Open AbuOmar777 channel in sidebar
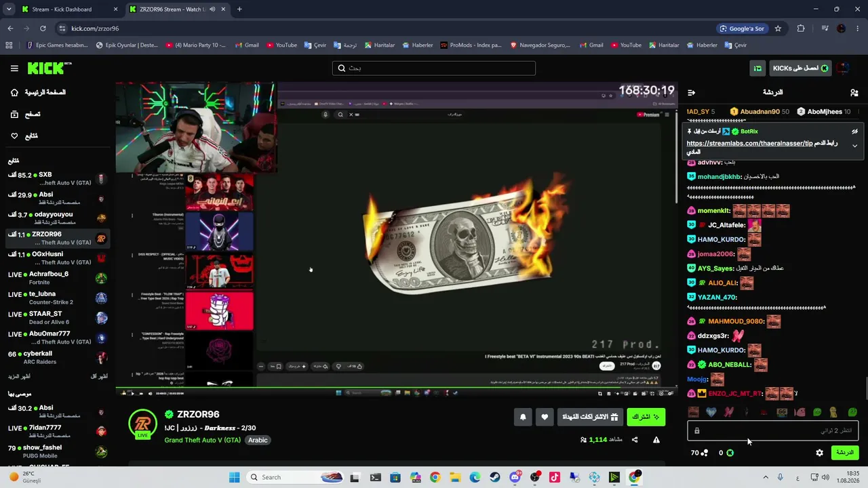 pyautogui.click(x=58, y=338)
